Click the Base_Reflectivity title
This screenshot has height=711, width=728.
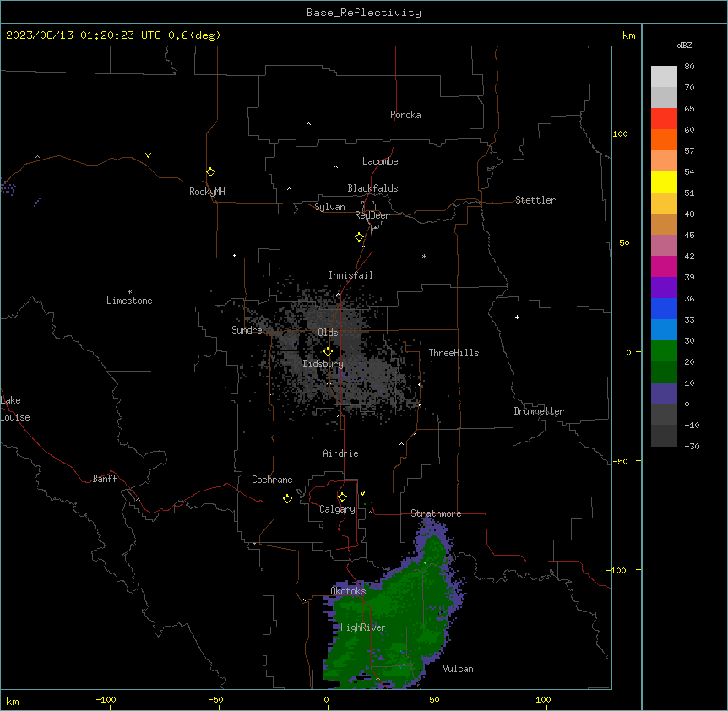tap(364, 13)
